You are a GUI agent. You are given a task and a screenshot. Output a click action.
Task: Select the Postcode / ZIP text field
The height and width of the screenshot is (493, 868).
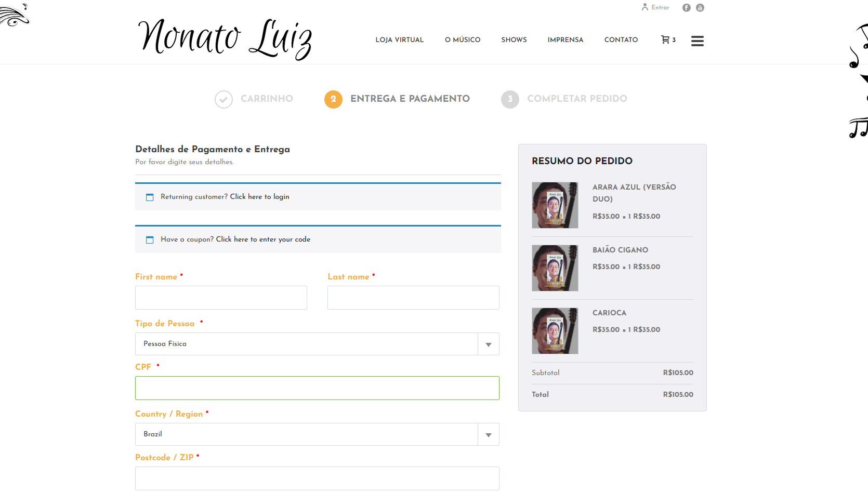[317, 478]
